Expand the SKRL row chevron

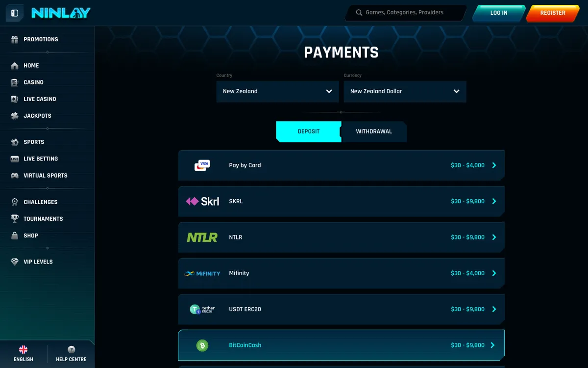494,201
